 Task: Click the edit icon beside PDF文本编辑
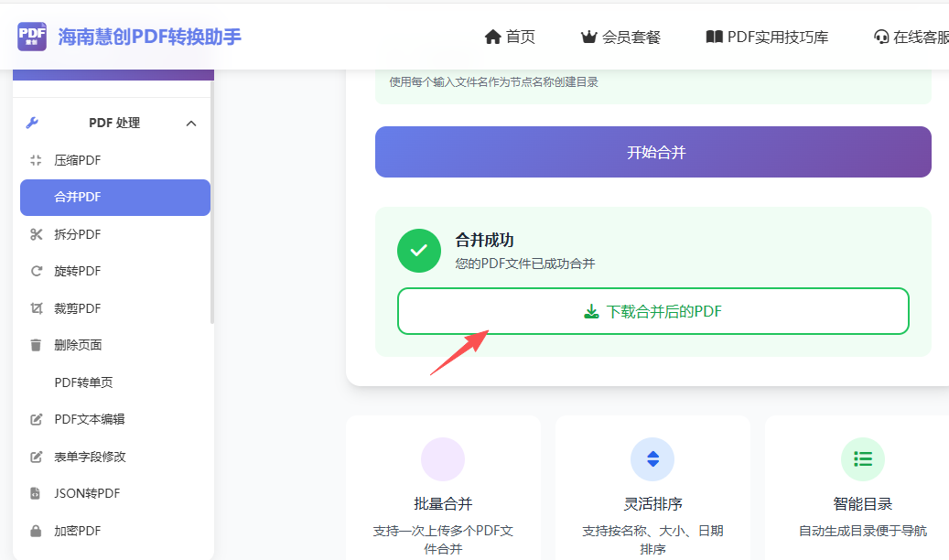click(37, 420)
